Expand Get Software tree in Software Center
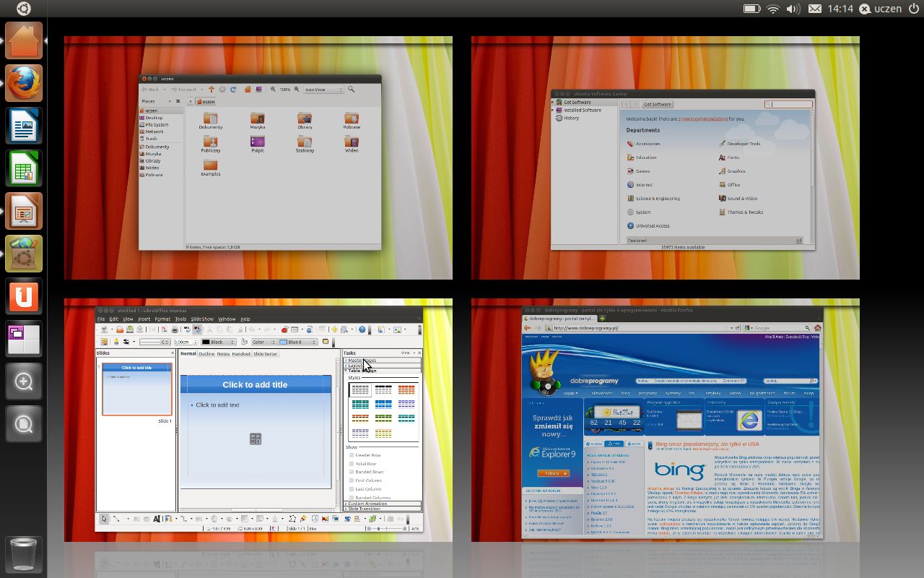Screen dimensions: 924x578 pyautogui.click(x=554, y=102)
